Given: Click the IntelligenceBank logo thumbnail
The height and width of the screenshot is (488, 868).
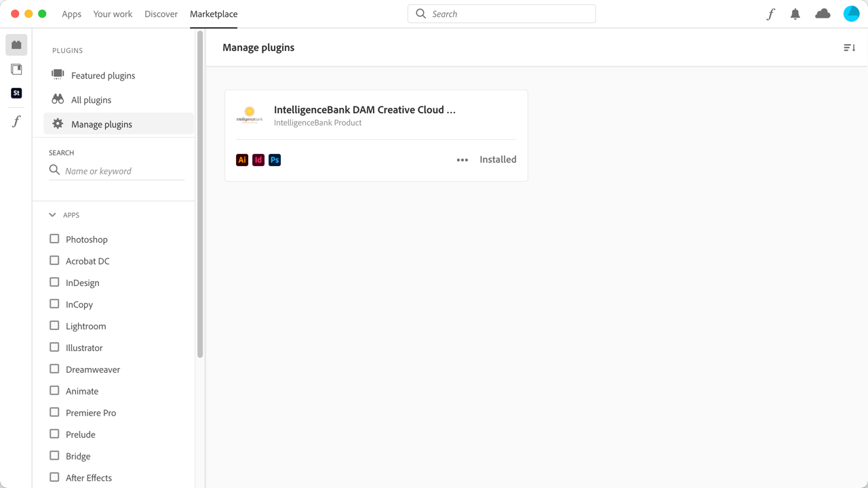Looking at the screenshot, I should point(250,115).
